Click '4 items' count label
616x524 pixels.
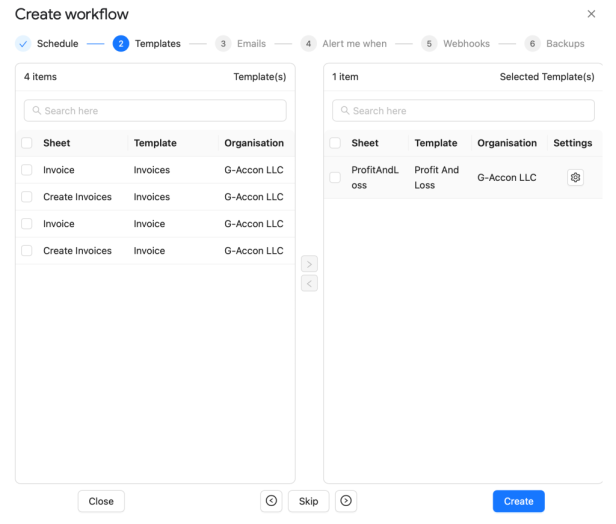point(40,77)
